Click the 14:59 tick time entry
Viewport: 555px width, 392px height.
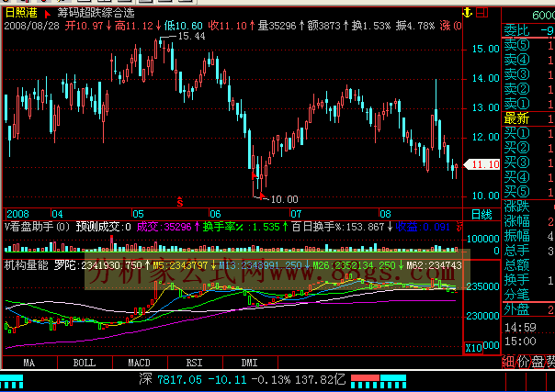tap(520, 328)
